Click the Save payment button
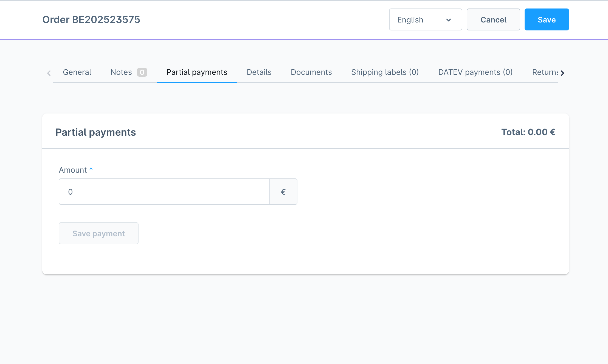The image size is (608, 364). tap(98, 233)
